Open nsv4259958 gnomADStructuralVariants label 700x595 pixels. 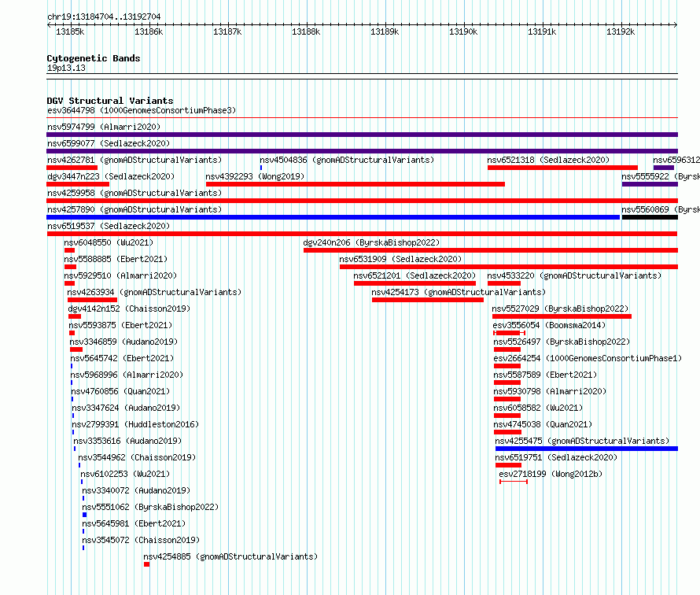click(134, 193)
